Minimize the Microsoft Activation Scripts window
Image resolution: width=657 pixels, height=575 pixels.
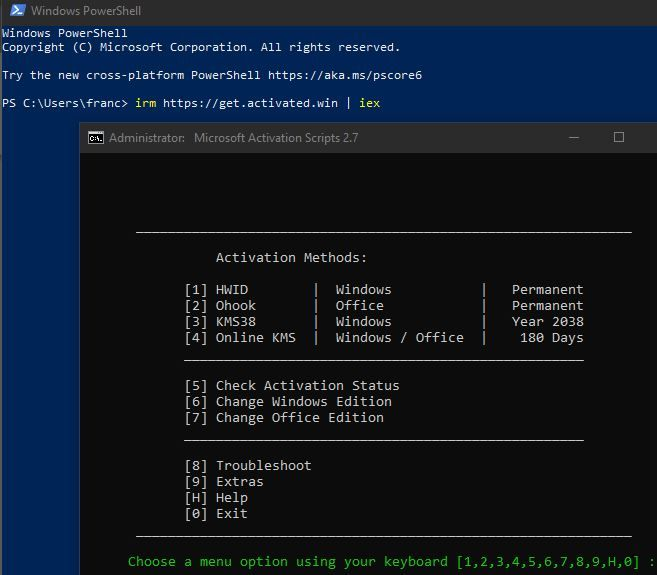click(571, 137)
